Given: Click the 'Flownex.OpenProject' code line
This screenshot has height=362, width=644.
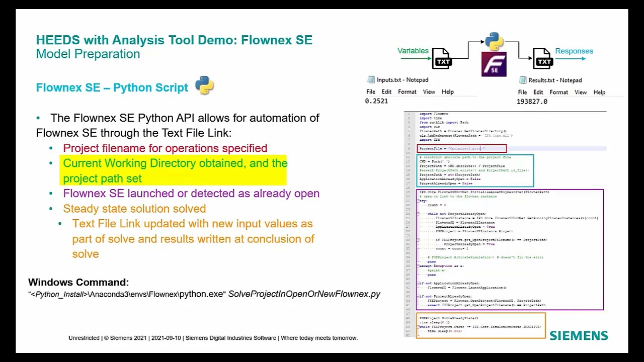Looking at the screenshot, I should (x=484, y=301).
